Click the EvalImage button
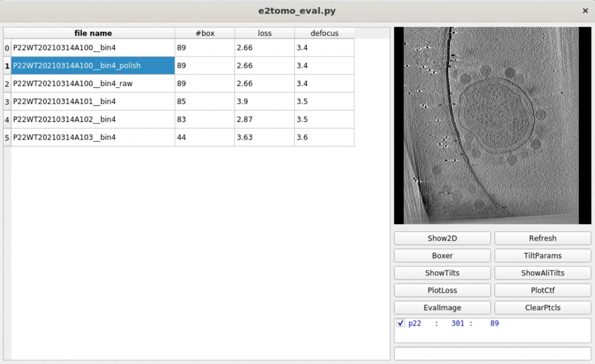Image resolution: width=595 pixels, height=364 pixels. point(442,308)
